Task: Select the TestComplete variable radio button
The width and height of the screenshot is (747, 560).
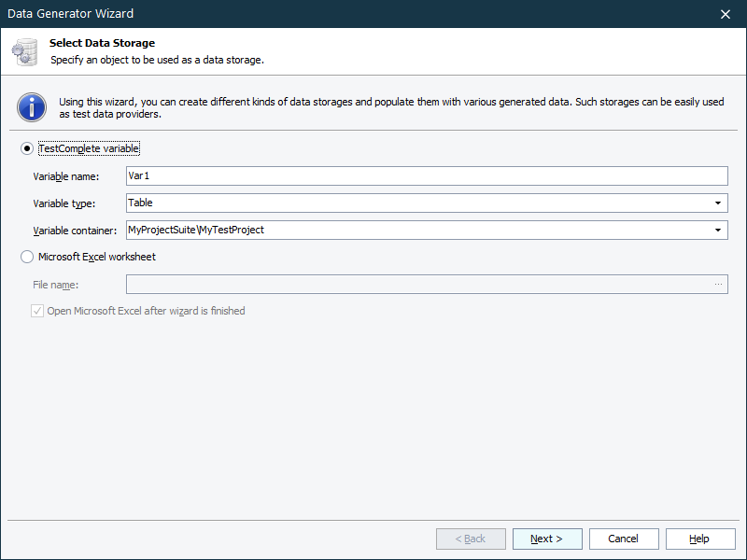Action: 27,148
